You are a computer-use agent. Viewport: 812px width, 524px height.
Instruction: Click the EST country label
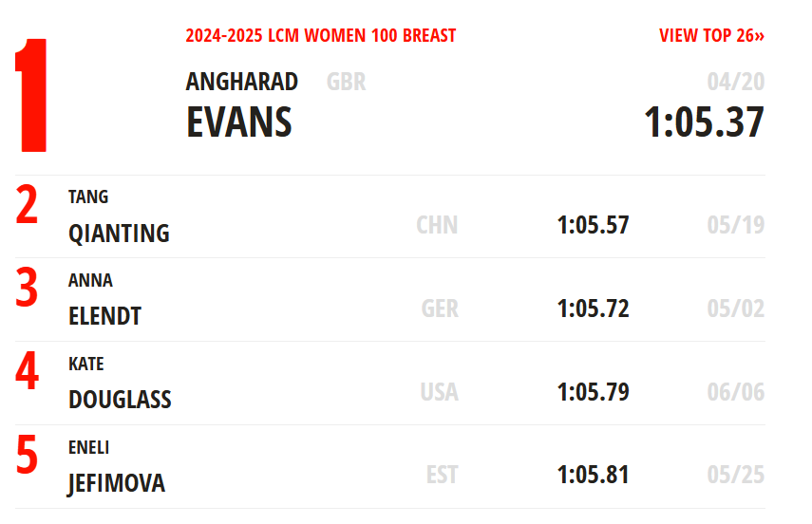(443, 475)
